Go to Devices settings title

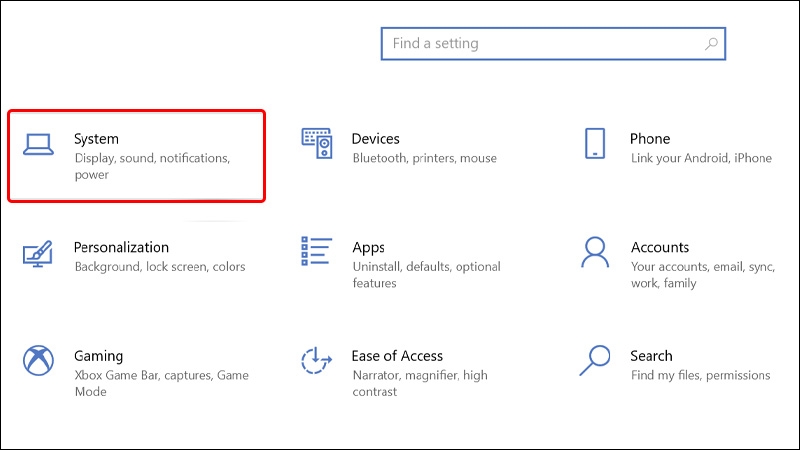tap(376, 139)
